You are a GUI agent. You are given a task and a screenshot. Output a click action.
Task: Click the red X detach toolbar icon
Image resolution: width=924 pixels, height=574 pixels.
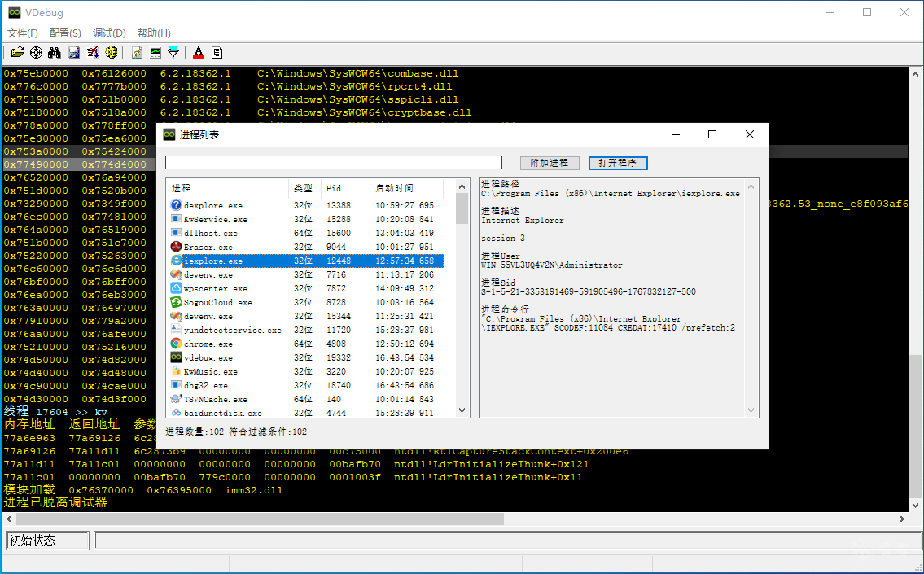click(93, 52)
